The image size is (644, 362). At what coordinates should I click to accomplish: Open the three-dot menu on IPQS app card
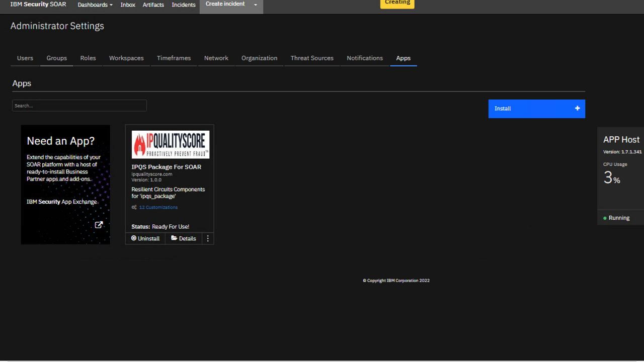[208, 238]
